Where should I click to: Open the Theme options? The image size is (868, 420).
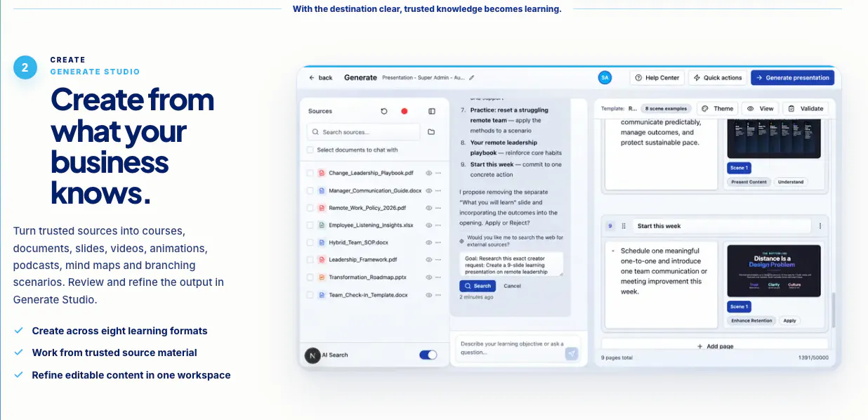coord(718,109)
